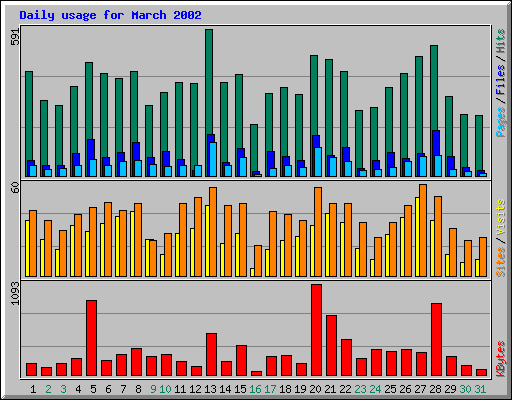The image size is (512, 400).
Task: Click the green day 31 axis label
Action: tap(480, 389)
